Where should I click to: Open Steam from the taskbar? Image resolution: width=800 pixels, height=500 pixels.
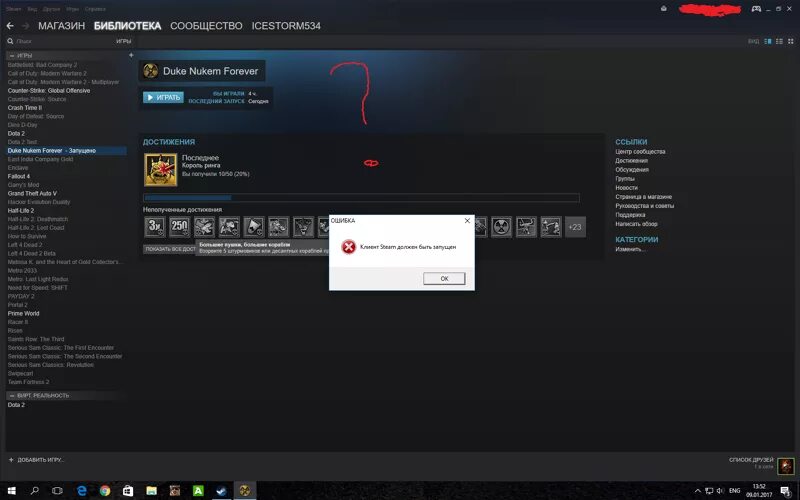tap(221, 491)
